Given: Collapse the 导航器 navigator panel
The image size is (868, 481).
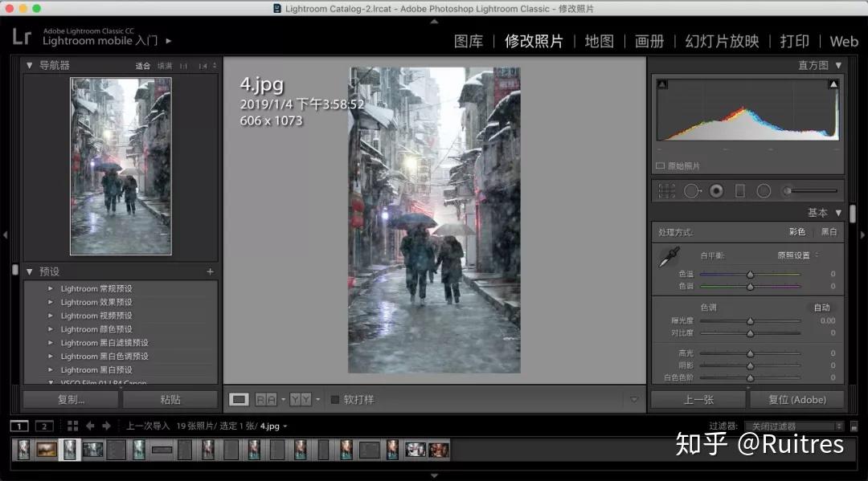Looking at the screenshot, I should pos(30,65).
